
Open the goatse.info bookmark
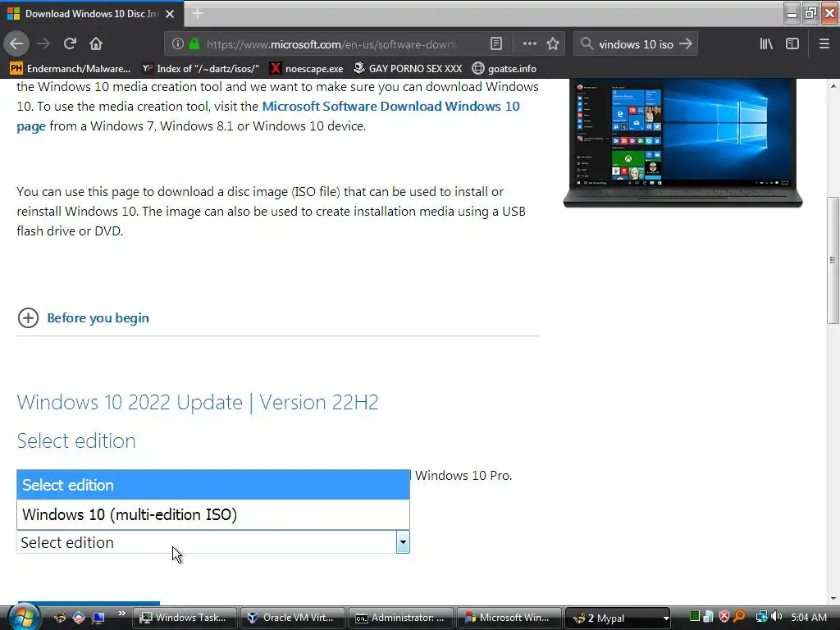coord(504,69)
